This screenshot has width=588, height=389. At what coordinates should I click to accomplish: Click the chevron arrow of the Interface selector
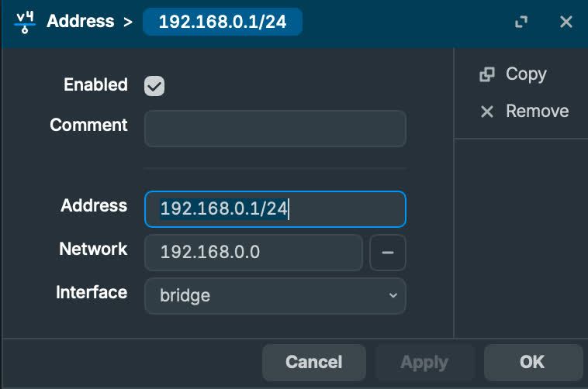point(393,296)
